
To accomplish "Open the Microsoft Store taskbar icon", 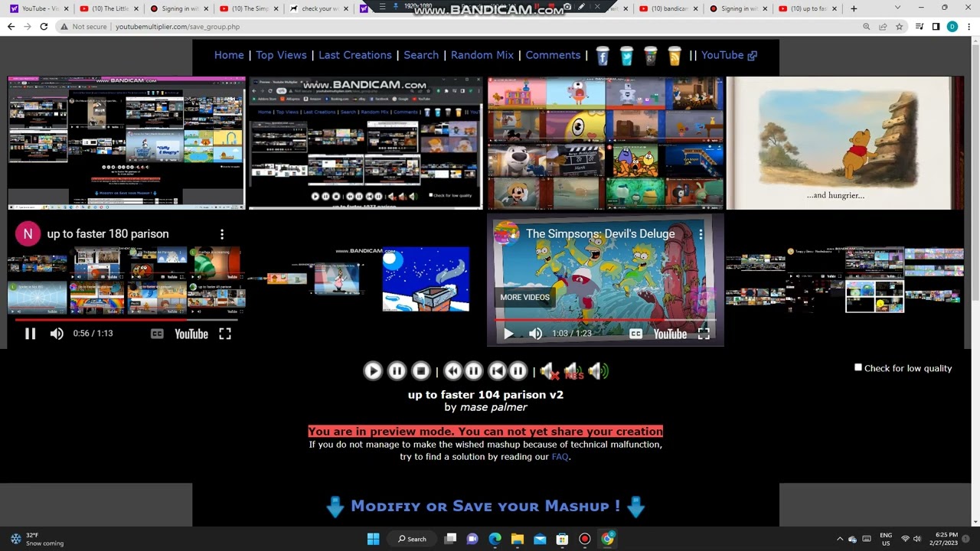I will pyautogui.click(x=562, y=539).
